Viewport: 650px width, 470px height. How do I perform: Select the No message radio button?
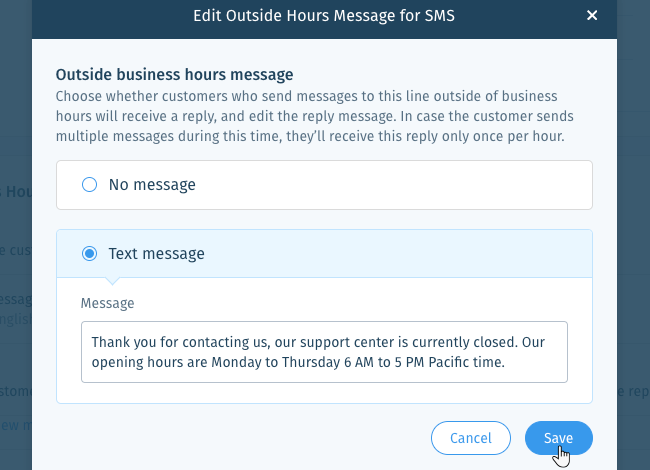(x=90, y=184)
